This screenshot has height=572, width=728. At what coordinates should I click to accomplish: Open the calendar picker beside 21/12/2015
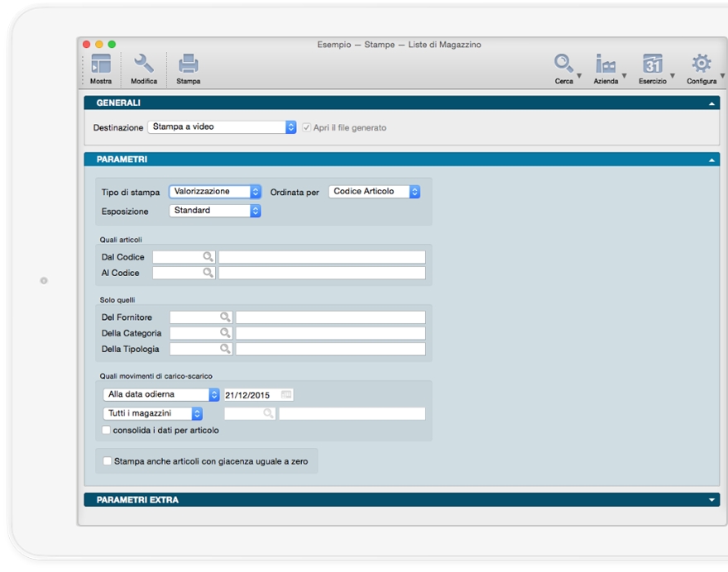tap(286, 395)
